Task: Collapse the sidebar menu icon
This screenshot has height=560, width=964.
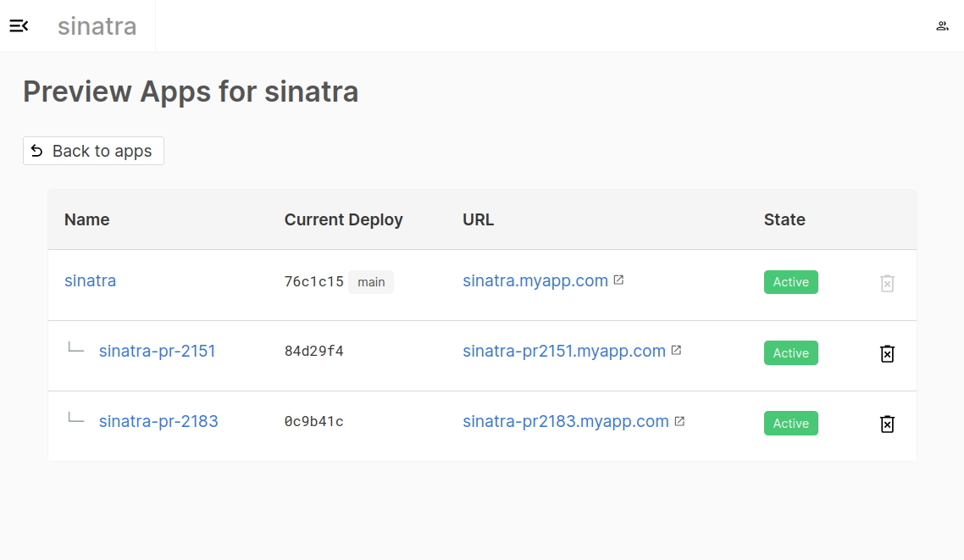Action: click(19, 26)
